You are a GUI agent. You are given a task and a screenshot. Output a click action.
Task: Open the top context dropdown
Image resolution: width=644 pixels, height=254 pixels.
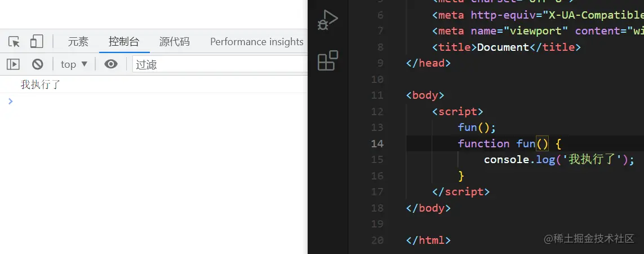tap(74, 64)
